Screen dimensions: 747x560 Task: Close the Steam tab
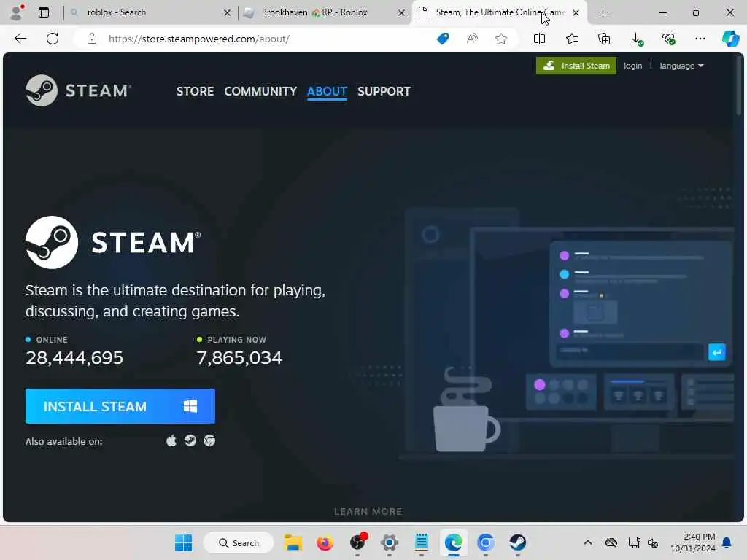coord(576,13)
